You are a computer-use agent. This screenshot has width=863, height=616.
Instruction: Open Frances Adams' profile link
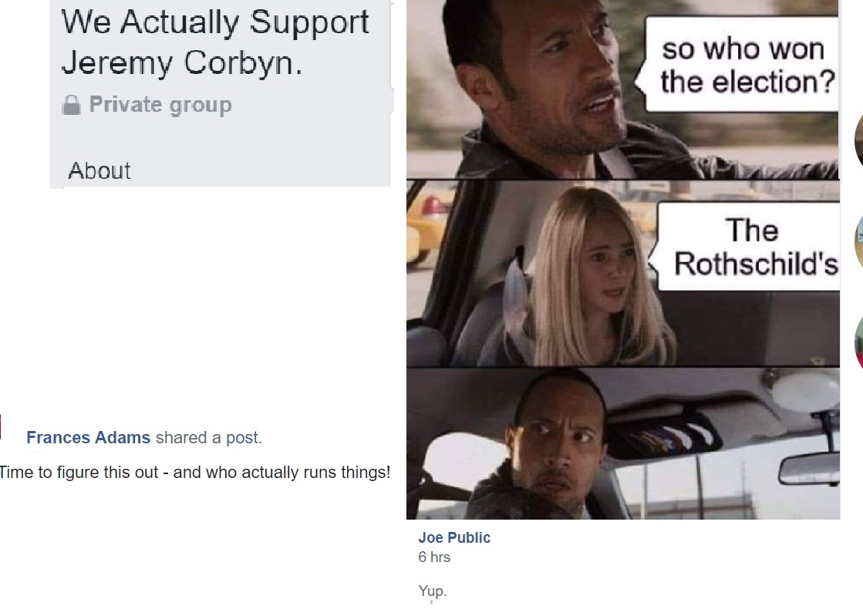pos(88,437)
